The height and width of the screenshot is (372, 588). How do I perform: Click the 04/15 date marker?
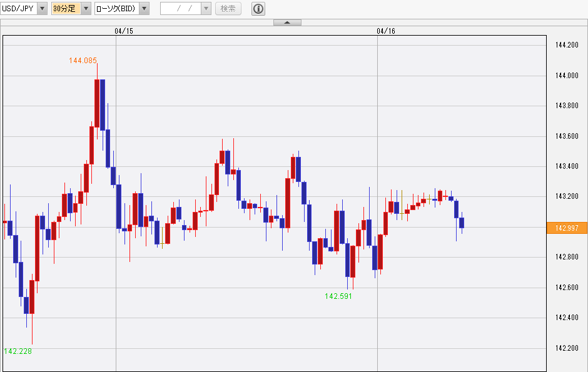pyautogui.click(x=124, y=31)
